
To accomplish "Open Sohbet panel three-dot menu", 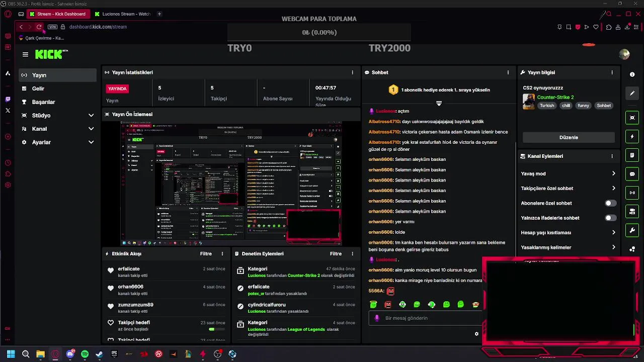I will point(508,72).
